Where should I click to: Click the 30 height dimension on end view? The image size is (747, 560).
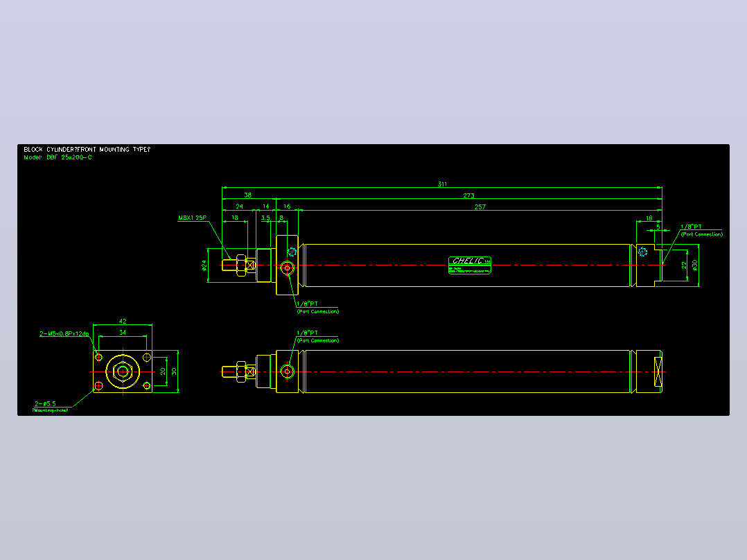[x=174, y=371]
